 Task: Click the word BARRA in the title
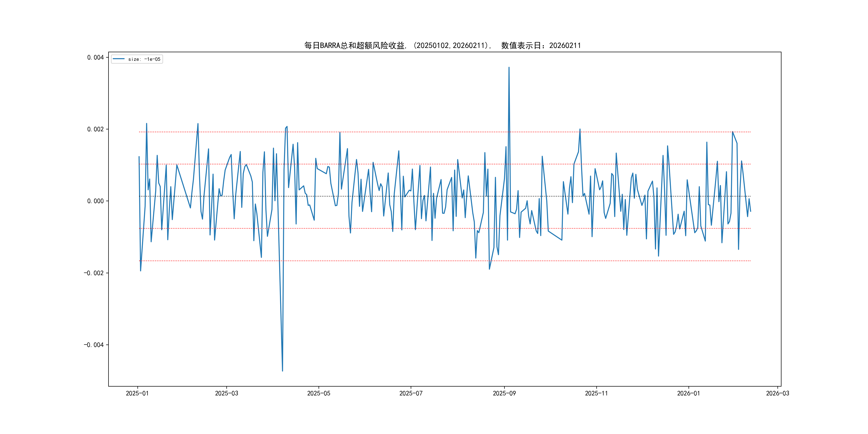click(330, 46)
